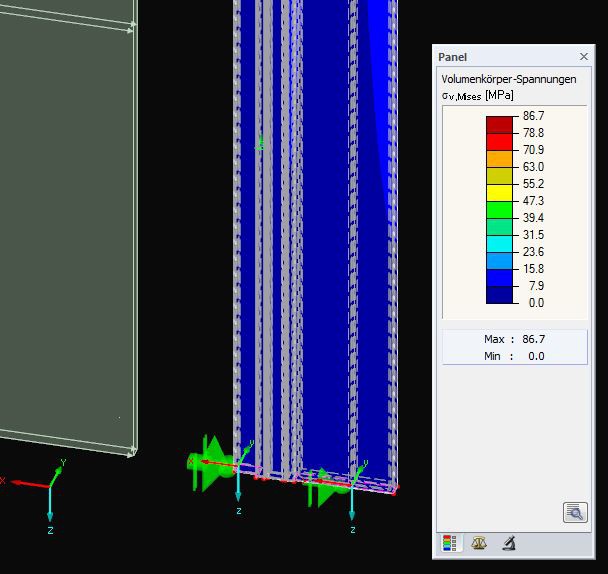The height and width of the screenshot is (574, 608).
Task: Select the dark red 86.7 color swatch
Action: 499,125
